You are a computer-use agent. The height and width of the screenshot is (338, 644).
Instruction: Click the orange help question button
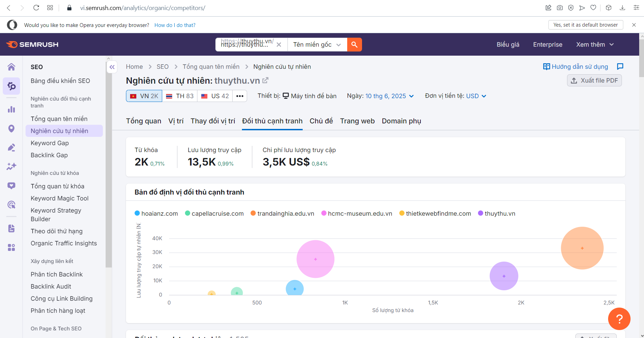coord(619,319)
